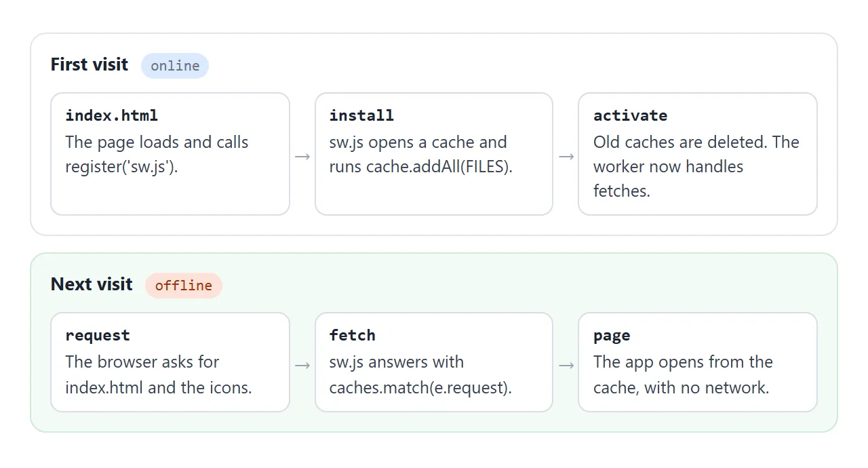This screenshot has width=868, height=468.
Task: Click the 'online' badge beside First visit
Action: (175, 66)
